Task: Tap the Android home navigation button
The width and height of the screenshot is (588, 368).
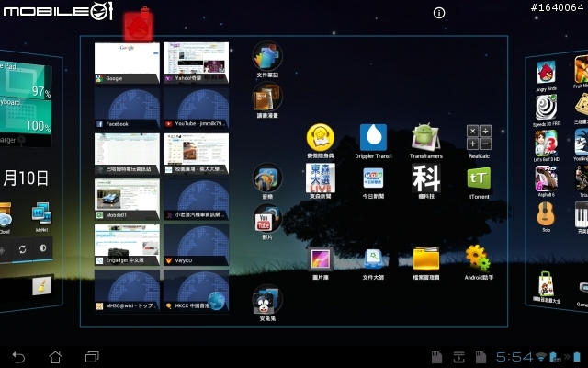Action: [x=55, y=357]
